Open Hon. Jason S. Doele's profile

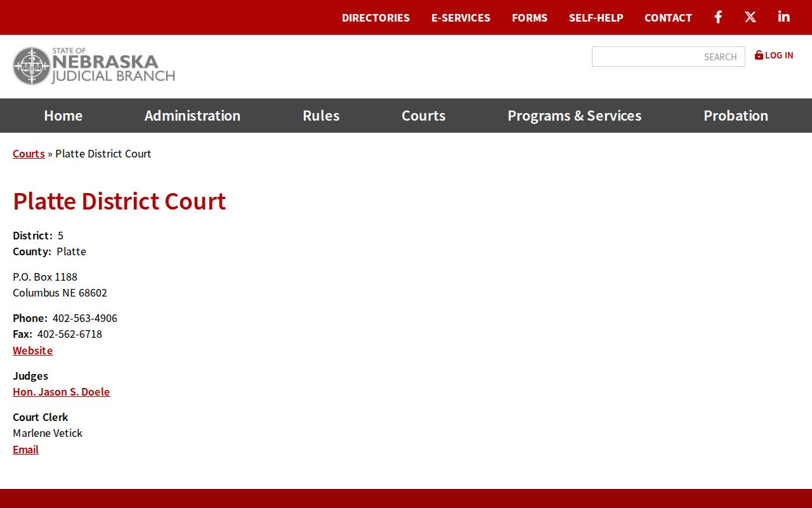click(62, 392)
